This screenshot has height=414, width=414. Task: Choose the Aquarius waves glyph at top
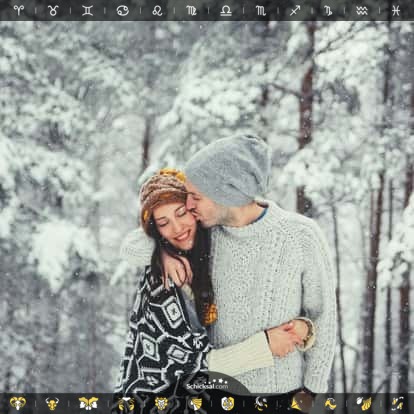click(362, 11)
